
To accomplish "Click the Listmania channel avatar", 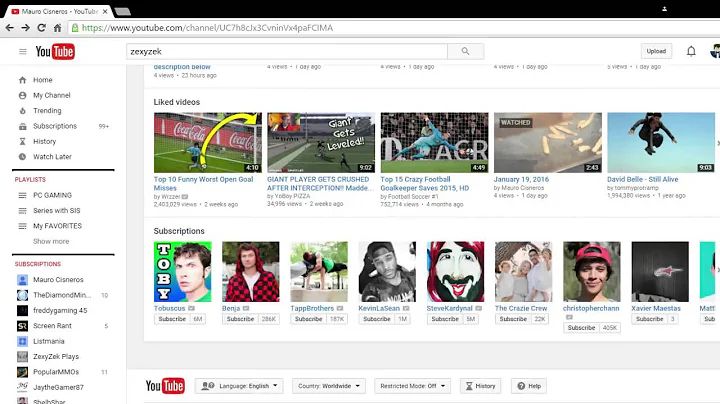I will [x=22, y=341].
